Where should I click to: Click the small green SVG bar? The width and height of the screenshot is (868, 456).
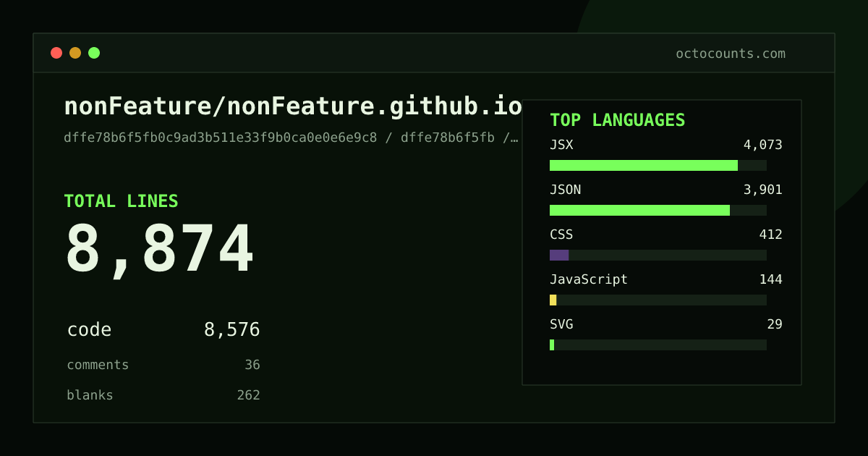point(552,345)
